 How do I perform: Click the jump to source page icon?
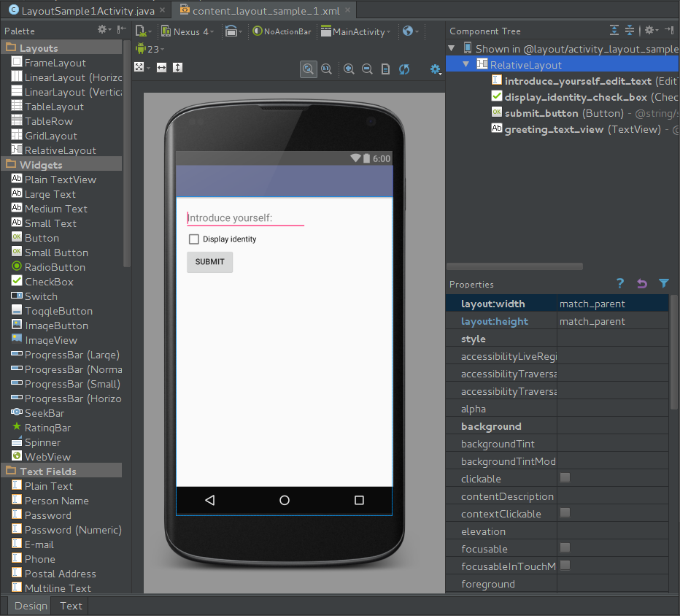tap(385, 69)
